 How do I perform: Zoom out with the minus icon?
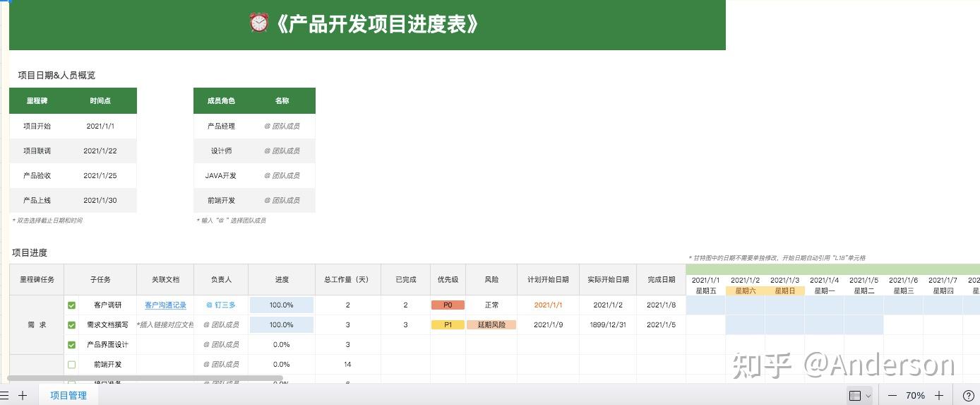pos(892,396)
